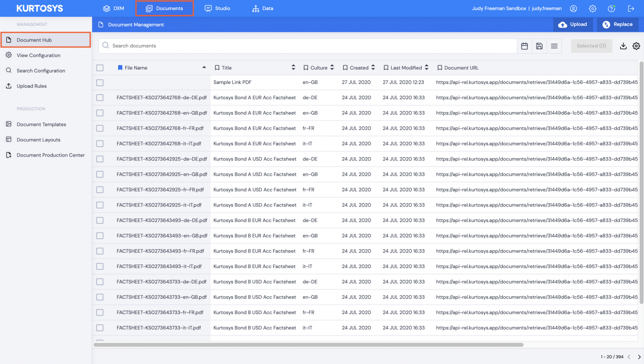Screen dimensions: 644x364
Task: Sort by the Last Modified column
Action: pyautogui.click(x=426, y=67)
